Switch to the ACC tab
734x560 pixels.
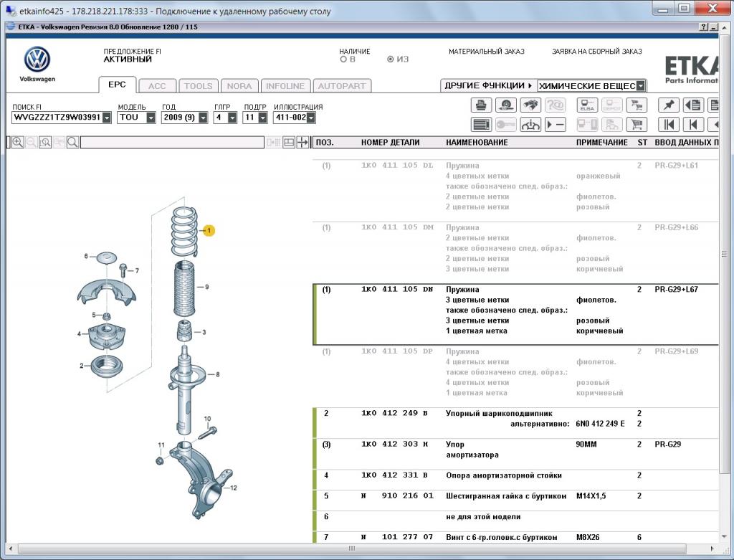157,86
